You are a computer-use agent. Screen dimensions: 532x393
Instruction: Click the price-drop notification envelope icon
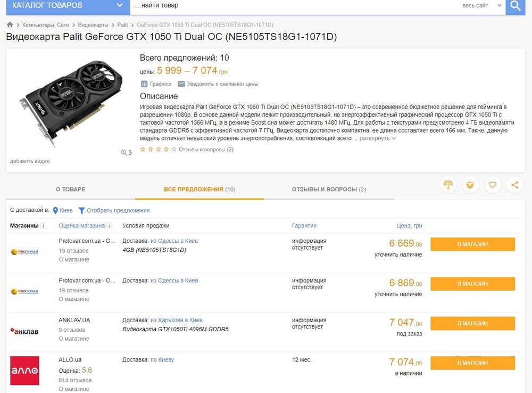tap(181, 84)
